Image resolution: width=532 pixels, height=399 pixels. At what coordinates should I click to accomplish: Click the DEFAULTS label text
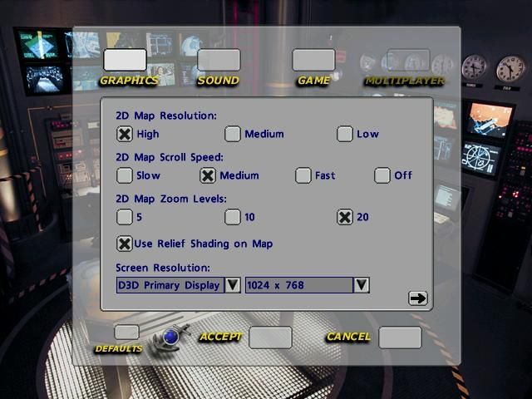119,349
